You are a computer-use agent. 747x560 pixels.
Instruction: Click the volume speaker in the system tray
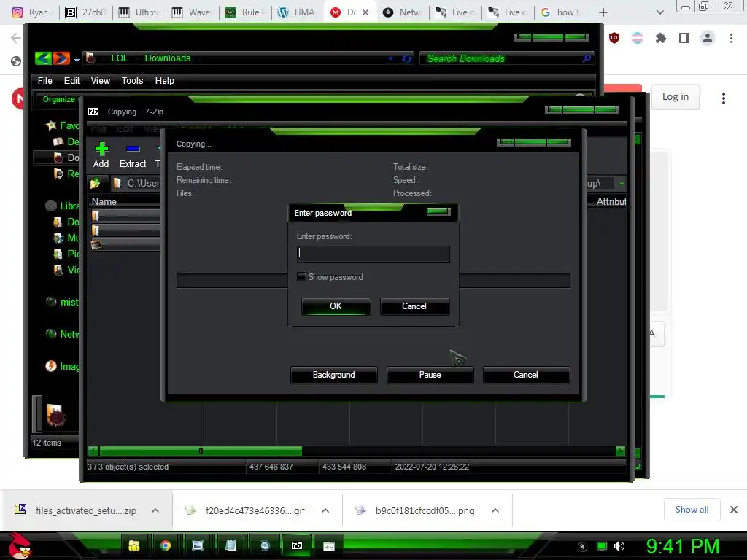click(x=619, y=546)
